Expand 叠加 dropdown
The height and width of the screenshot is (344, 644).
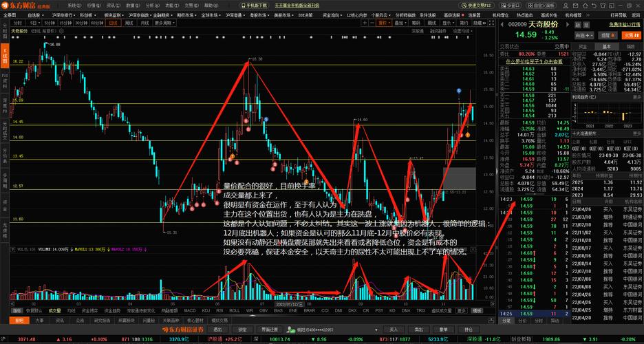pos(400,23)
